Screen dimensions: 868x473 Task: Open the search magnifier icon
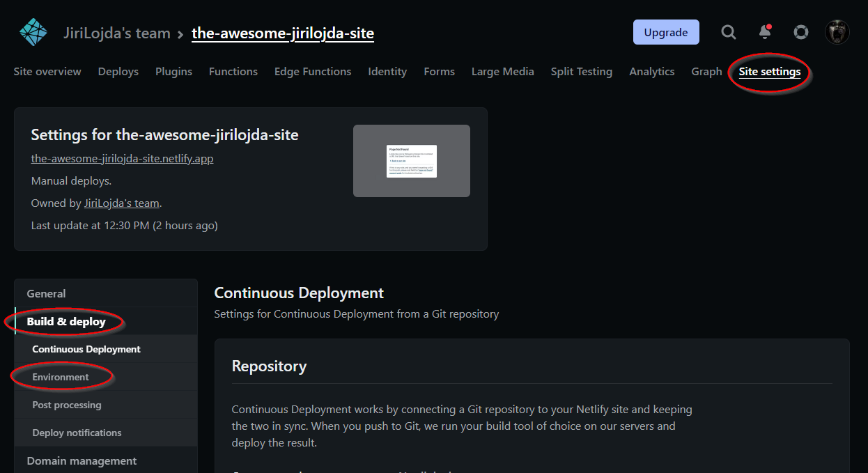coord(728,32)
